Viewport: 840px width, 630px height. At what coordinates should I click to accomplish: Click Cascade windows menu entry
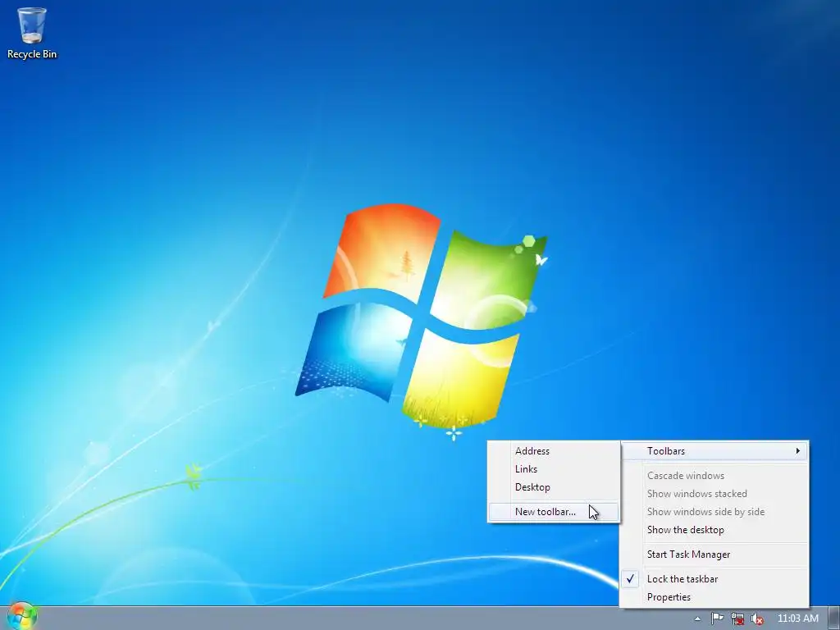[714, 476]
